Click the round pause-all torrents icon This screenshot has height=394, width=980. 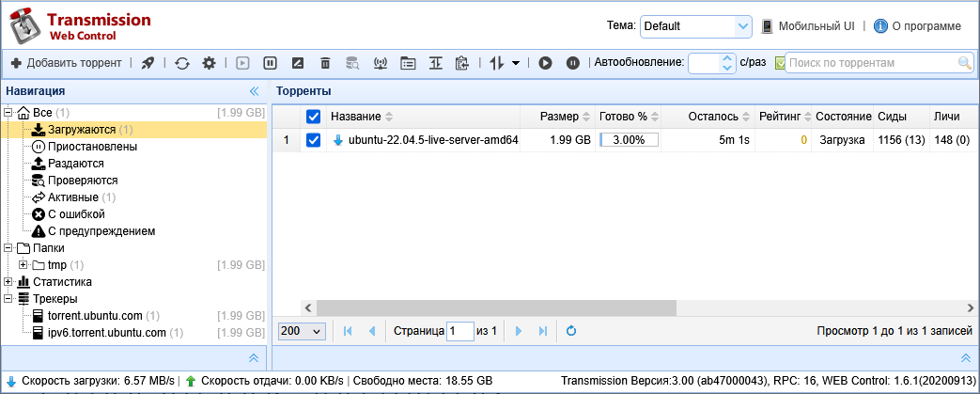(572, 63)
